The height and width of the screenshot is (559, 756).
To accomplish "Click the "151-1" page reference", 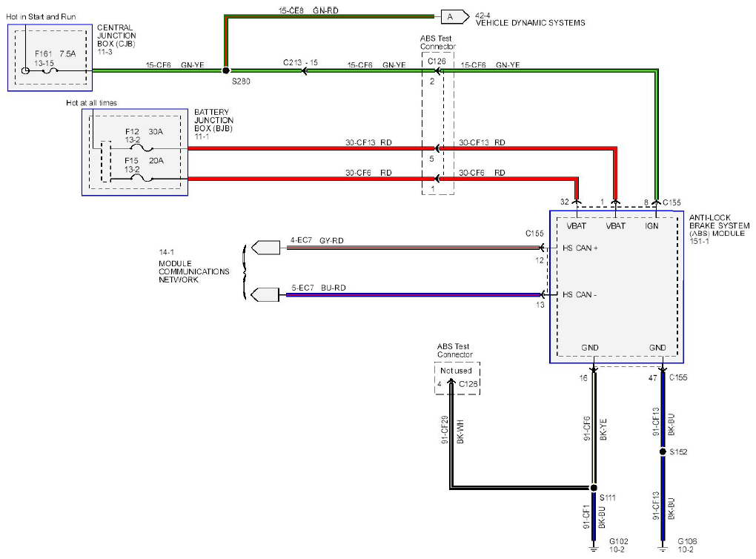I will 699,241.
